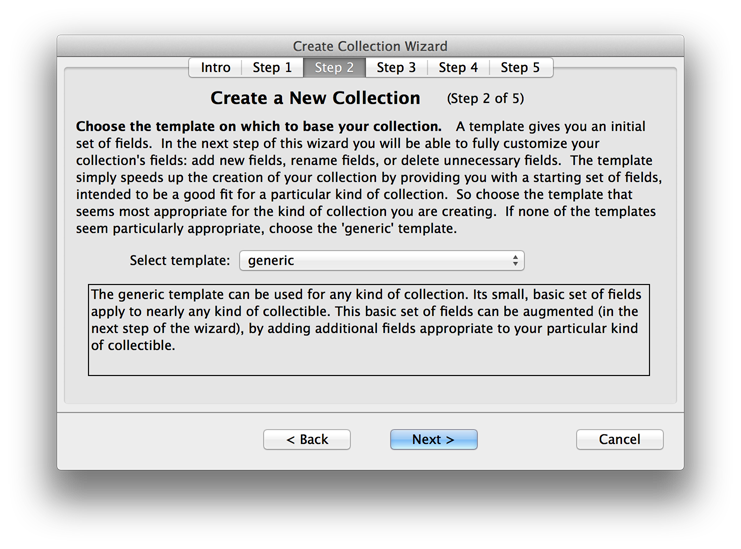Cancel the Create Collection Wizard
Viewport: 741px width, 549px height.
coord(620,439)
